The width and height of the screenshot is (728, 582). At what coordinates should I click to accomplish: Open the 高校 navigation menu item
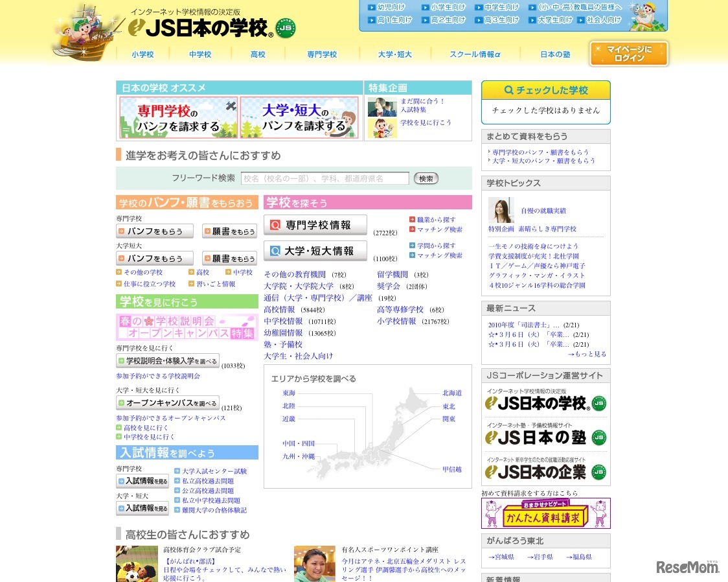coord(256,54)
